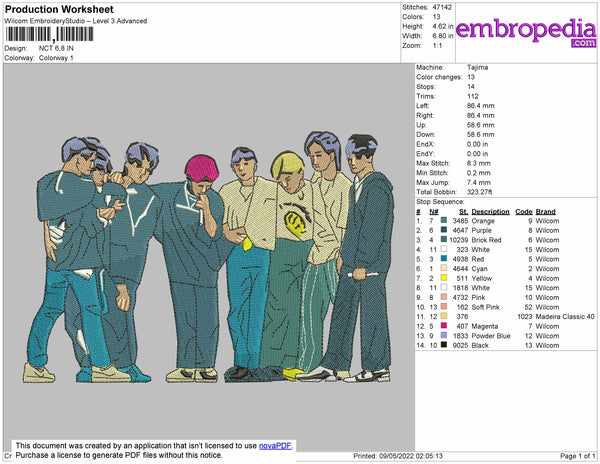Click the Design name NCT 6,8 IN
The image size is (600, 464).
coord(56,49)
